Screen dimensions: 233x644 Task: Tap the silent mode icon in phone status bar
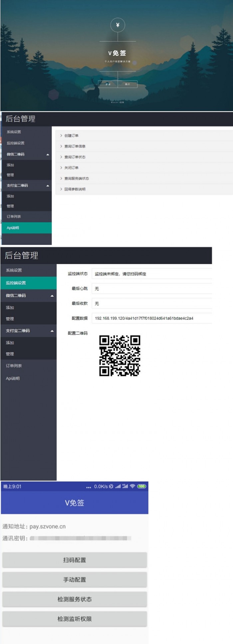[x=111, y=486]
